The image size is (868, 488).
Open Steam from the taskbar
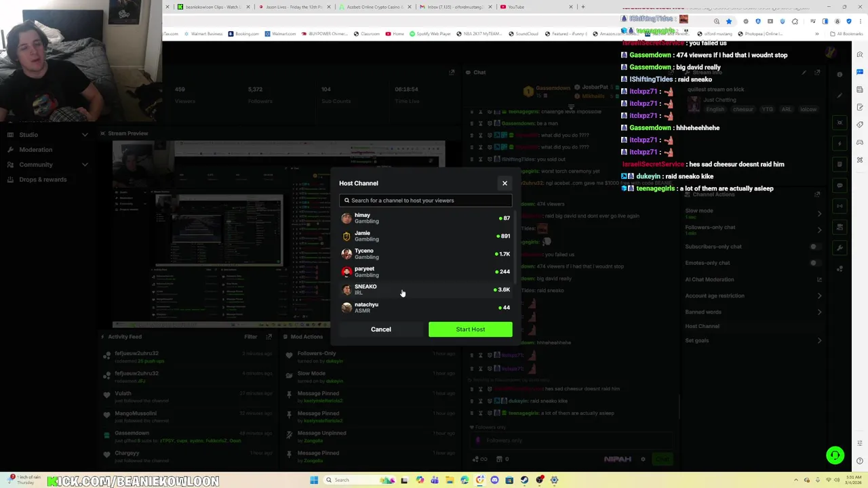coord(524,480)
